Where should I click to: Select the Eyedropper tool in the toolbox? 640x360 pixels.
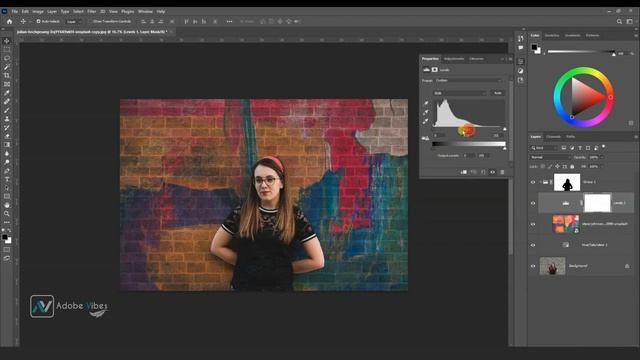(7, 93)
